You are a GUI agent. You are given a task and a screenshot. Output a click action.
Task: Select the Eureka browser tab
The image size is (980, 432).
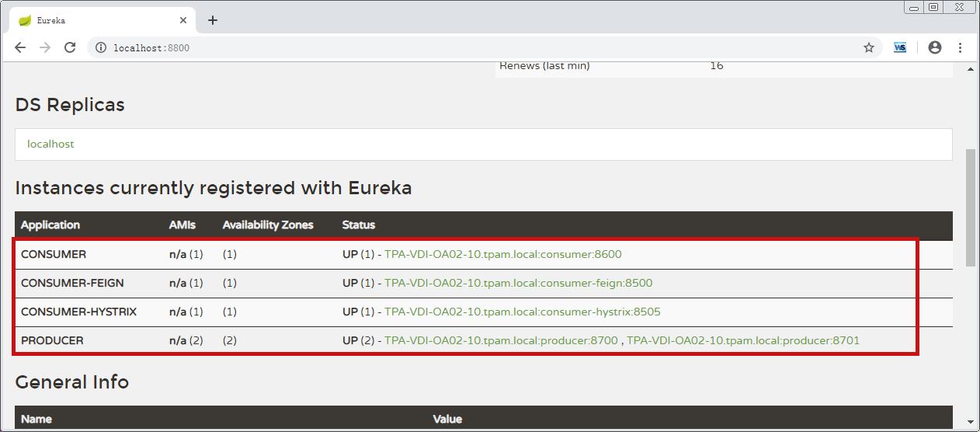[x=102, y=21]
